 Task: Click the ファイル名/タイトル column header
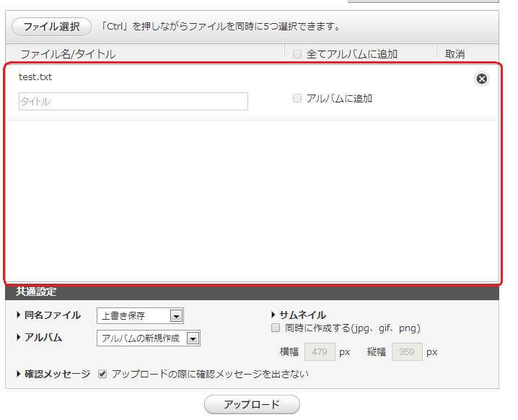68,54
